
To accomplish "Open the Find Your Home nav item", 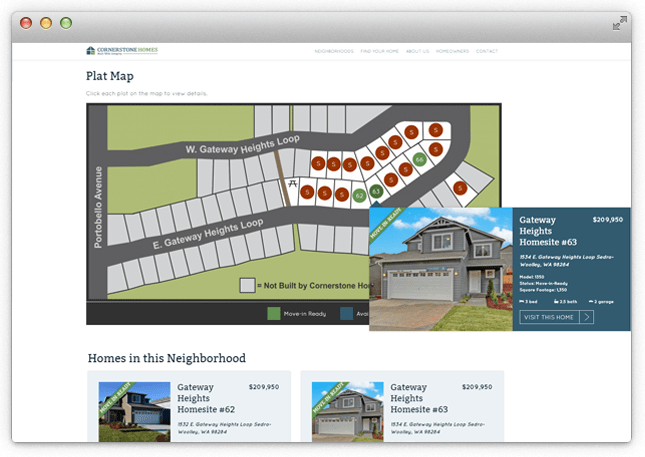I will (379, 51).
